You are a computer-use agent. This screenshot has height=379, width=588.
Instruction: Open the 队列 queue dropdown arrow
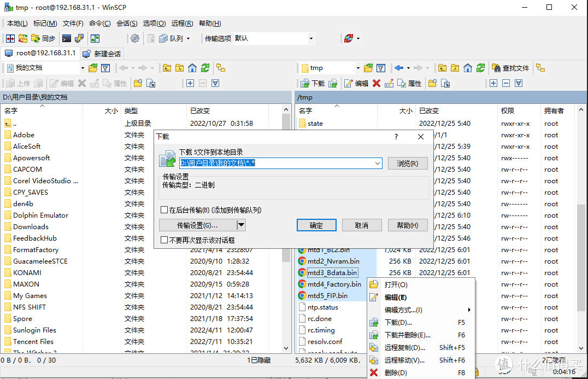click(188, 38)
